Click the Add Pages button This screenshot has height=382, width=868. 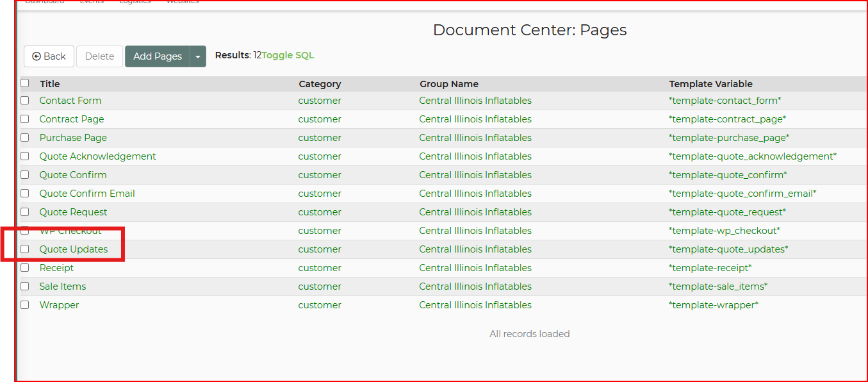[x=158, y=56]
